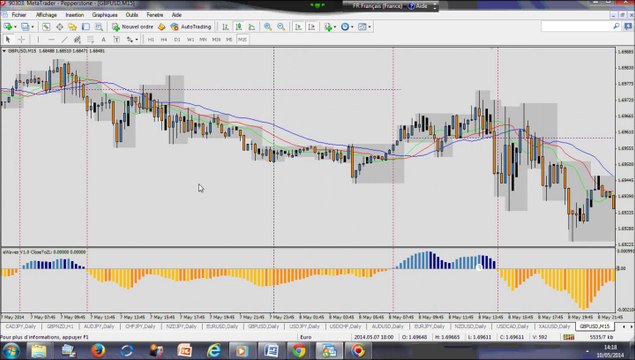Show the Navigator panel
This screenshot has width=635, height=360.
point(72,27)
